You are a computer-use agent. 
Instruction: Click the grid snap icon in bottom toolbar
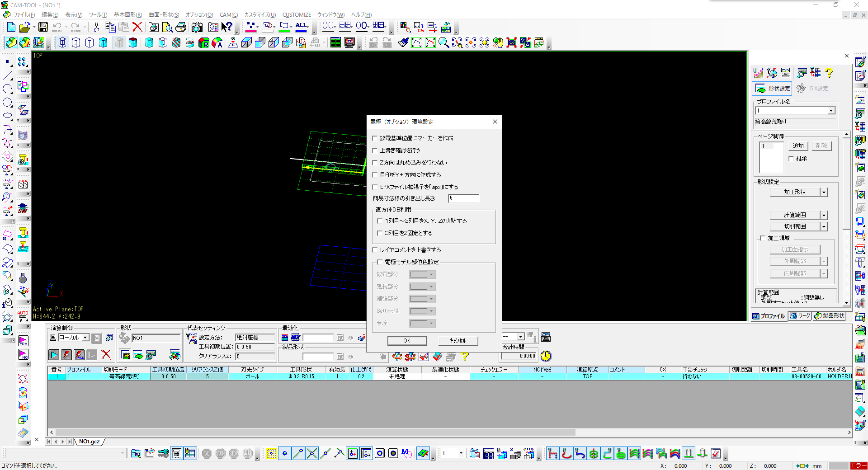pyautogui.click(x=271, y=453)
